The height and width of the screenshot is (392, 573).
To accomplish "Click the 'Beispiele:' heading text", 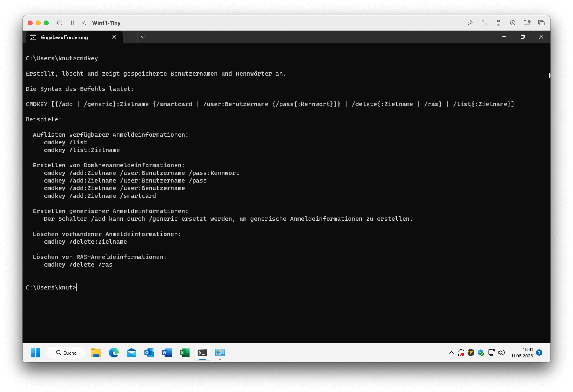I will [44, 119].
